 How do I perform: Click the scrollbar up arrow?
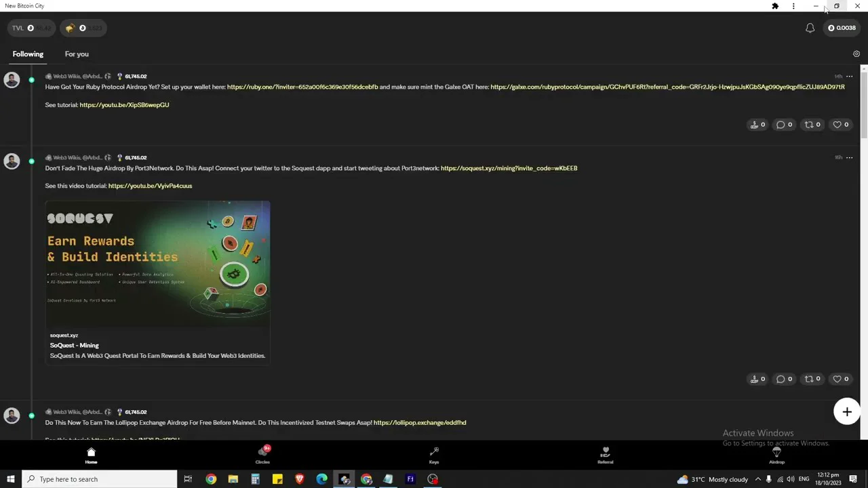coord(864,68)
